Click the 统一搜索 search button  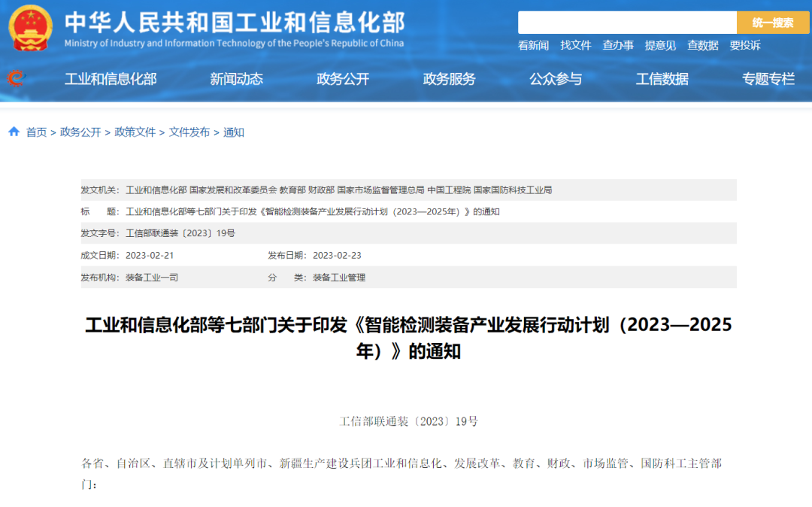tap(773, 23)
